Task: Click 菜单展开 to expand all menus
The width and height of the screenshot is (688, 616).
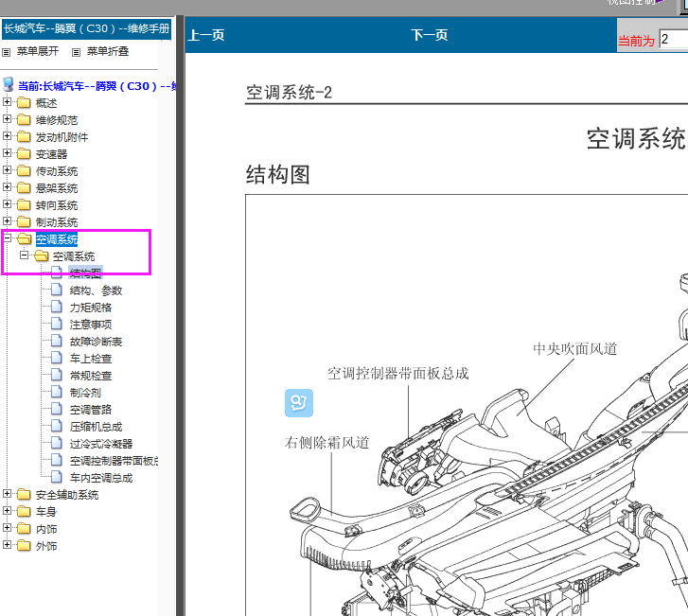Action: [38, 51]
